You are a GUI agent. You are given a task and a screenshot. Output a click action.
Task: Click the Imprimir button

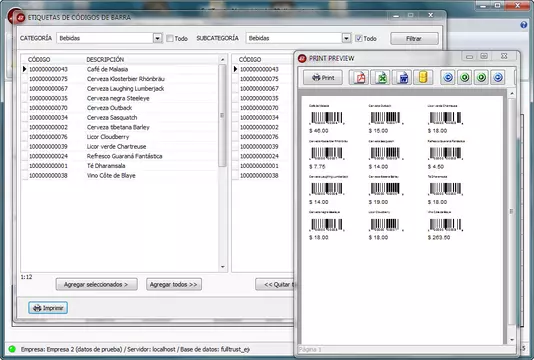coord(48,308)
